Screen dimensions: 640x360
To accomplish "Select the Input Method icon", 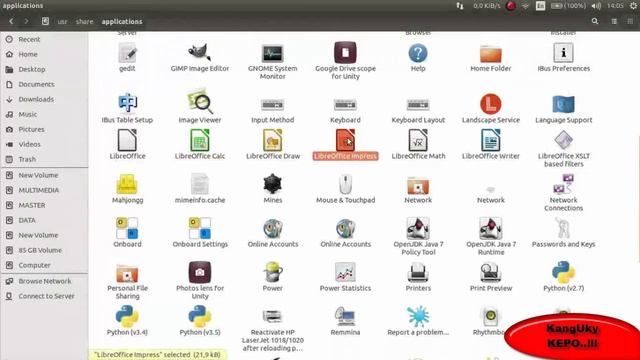I will tap(272, 105).
